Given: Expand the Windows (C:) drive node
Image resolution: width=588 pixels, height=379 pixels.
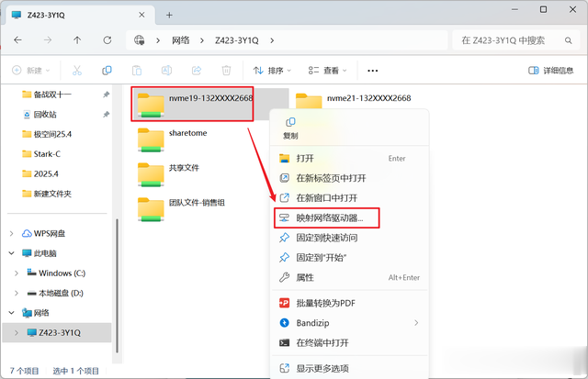Looking at the screenshot, I should click(x=17, y=273).
